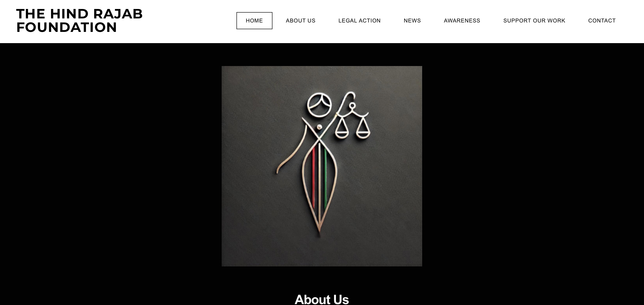The height and width of the screenshot is (305, 644).
Task: Click the circular head in the logo
Action: [319, 104]
